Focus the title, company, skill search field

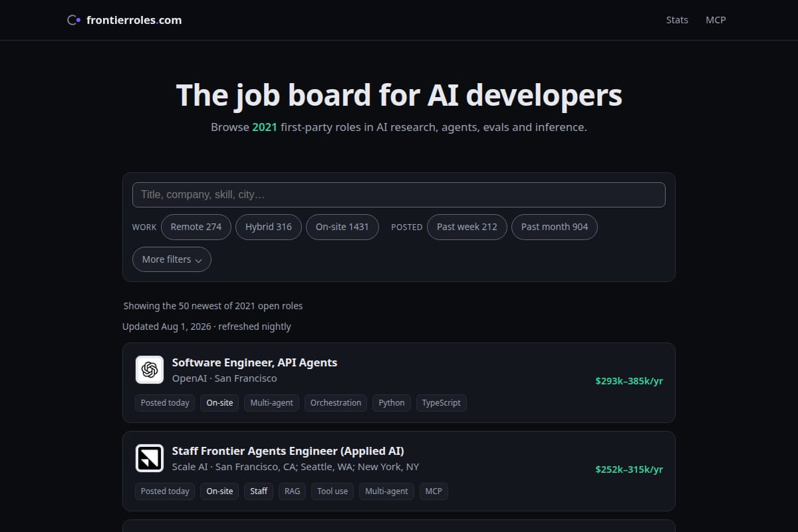(x=399, y=195)
